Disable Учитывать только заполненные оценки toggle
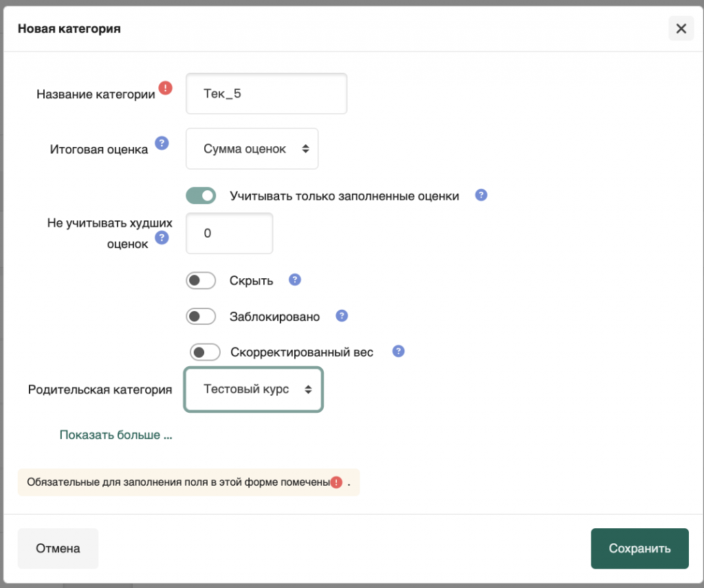The image size is (704, 588). (201, 196)
